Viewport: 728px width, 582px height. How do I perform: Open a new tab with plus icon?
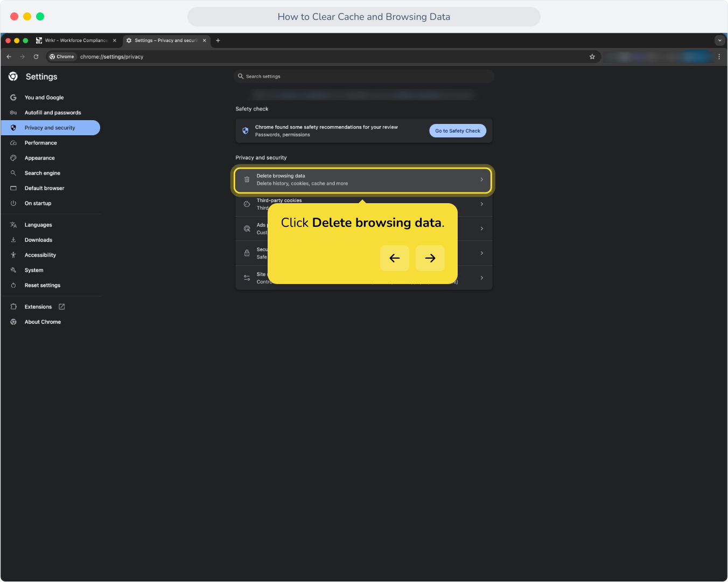coord(218,40)
